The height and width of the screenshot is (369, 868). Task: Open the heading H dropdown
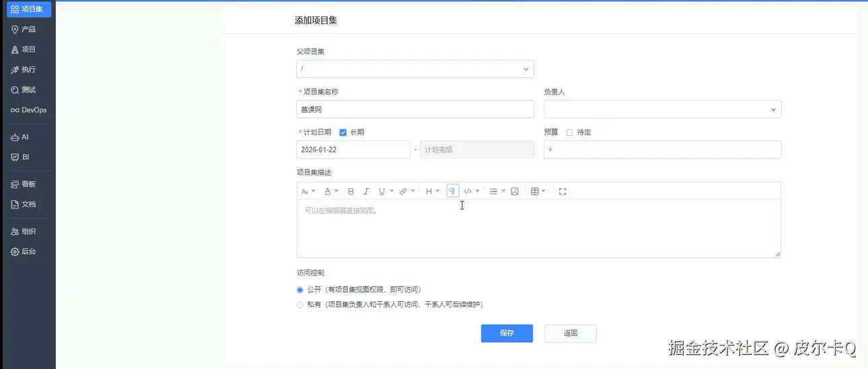click(432, 192)
